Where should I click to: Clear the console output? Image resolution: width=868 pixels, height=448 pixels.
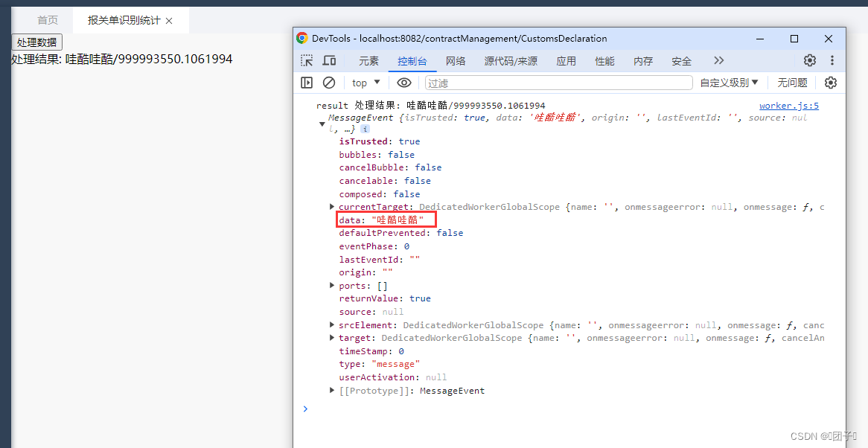point(328,82)
